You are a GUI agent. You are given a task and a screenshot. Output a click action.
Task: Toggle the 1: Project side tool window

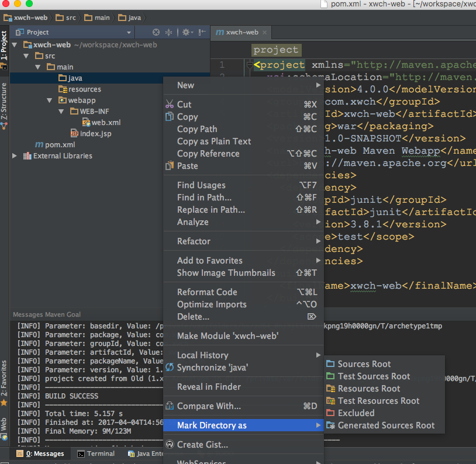[4, 45]
